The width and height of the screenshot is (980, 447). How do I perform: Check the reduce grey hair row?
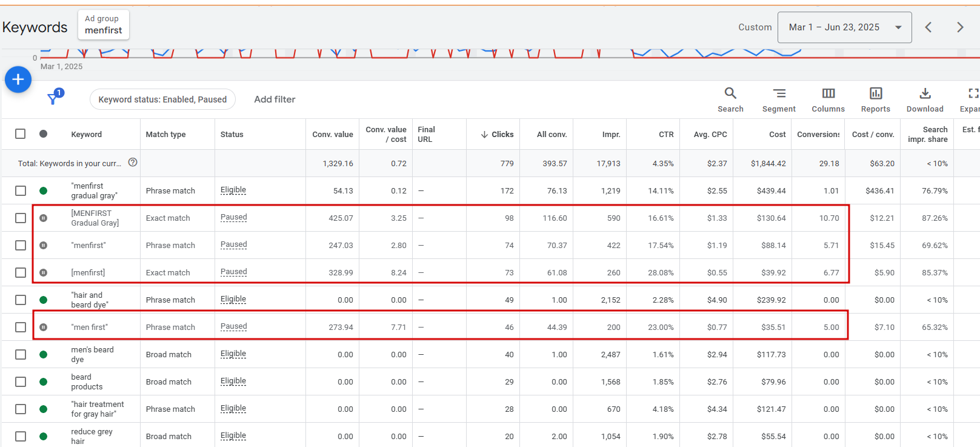[21, 436]
